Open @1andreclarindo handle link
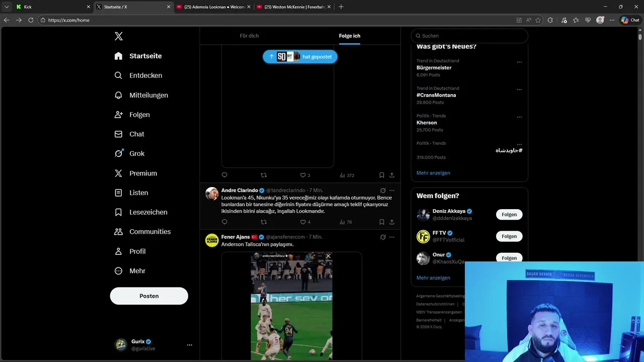 point(286,191)
